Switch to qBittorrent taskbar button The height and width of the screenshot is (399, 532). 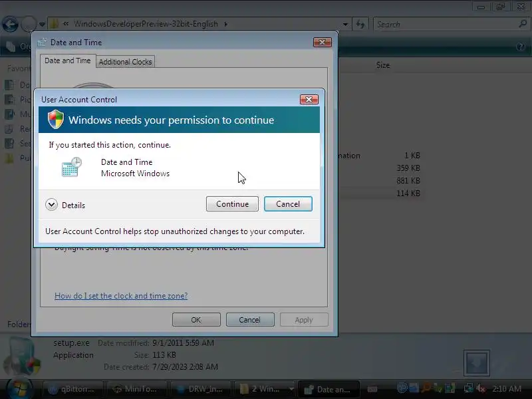(x=72, y=389)
